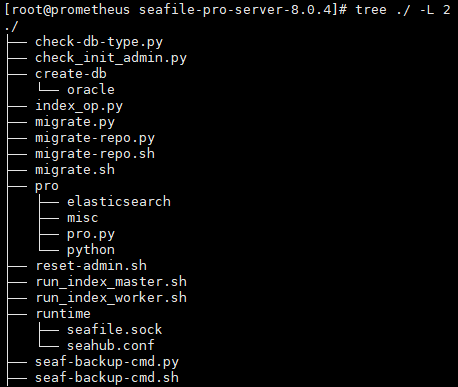Viewport: 458px width, 387px height.
Task: Select pro.py under the pro folder
Action: click(x=91, y=234)
